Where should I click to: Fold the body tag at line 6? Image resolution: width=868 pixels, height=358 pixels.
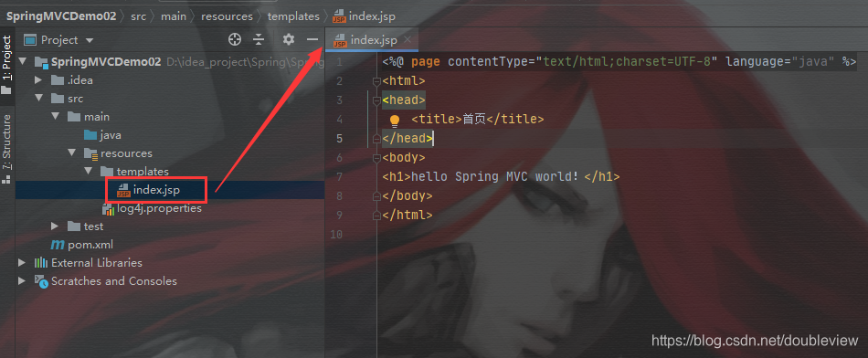[x=376, y=158]
